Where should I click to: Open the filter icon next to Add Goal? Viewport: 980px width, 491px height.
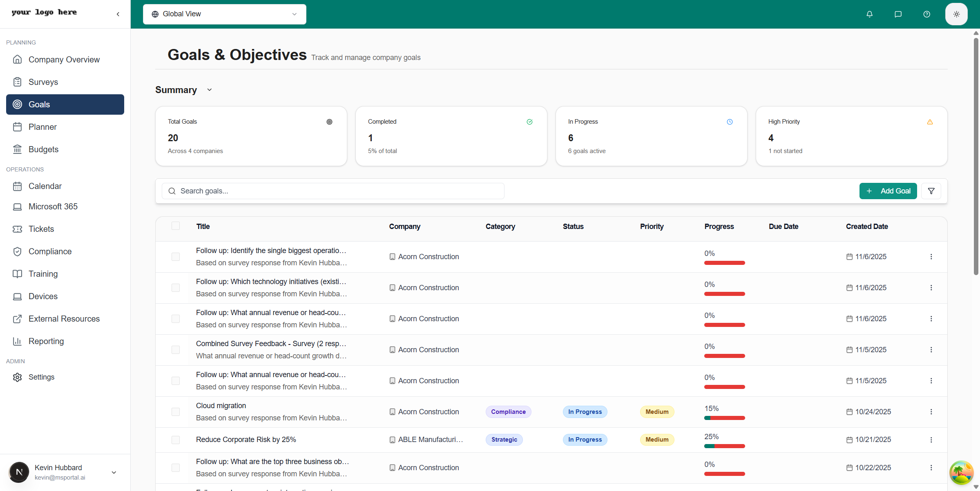coord(931,191)
